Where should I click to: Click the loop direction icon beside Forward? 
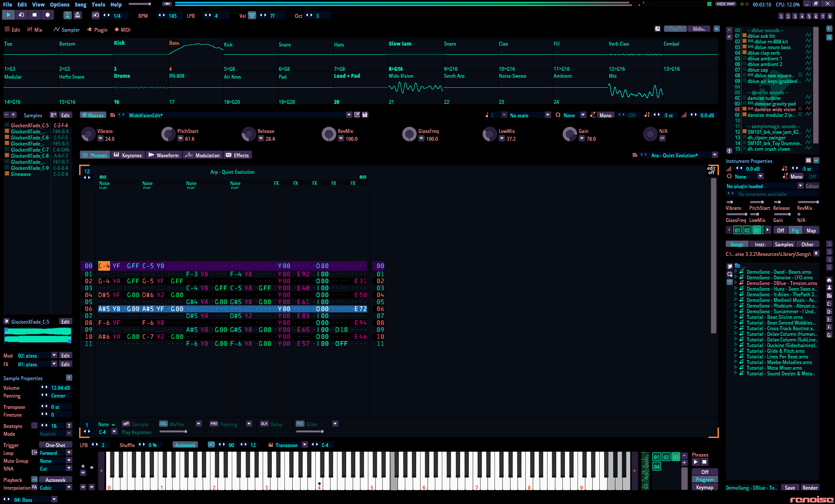(x=34, y=453)
